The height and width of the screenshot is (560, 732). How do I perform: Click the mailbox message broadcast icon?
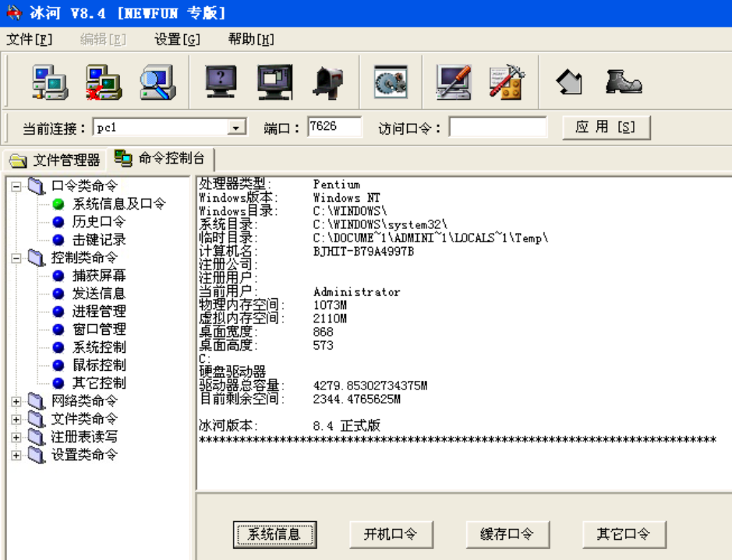click(327, 82)
